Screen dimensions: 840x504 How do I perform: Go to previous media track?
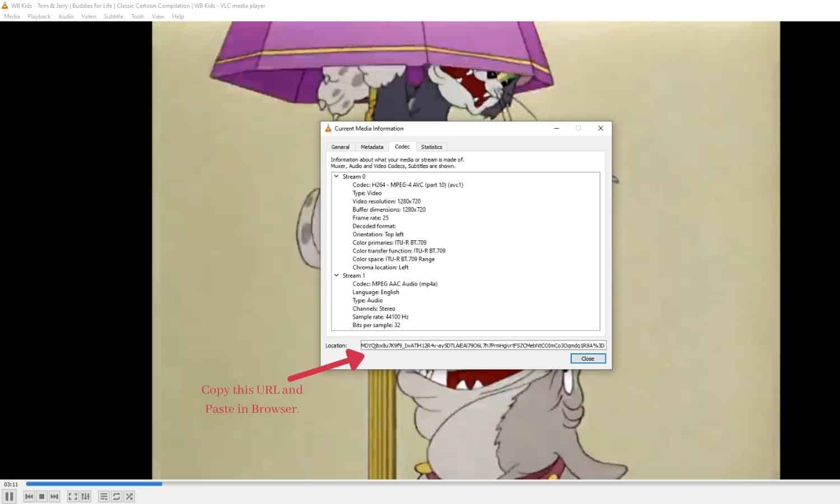[x=29, y=496]
